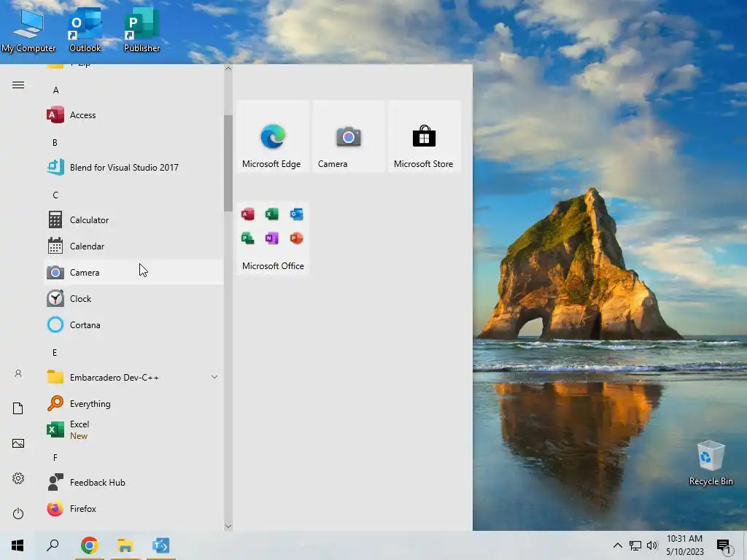Click the Access icon in Office folder
The height and width of the screenshot is (560, 747).
pos(248,214)
